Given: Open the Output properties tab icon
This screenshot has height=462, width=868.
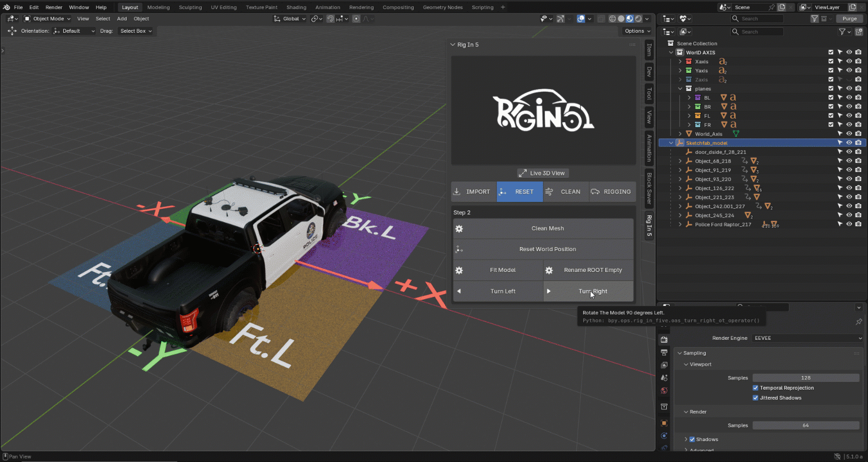Looking at the screenshot, I should point(664,352).
